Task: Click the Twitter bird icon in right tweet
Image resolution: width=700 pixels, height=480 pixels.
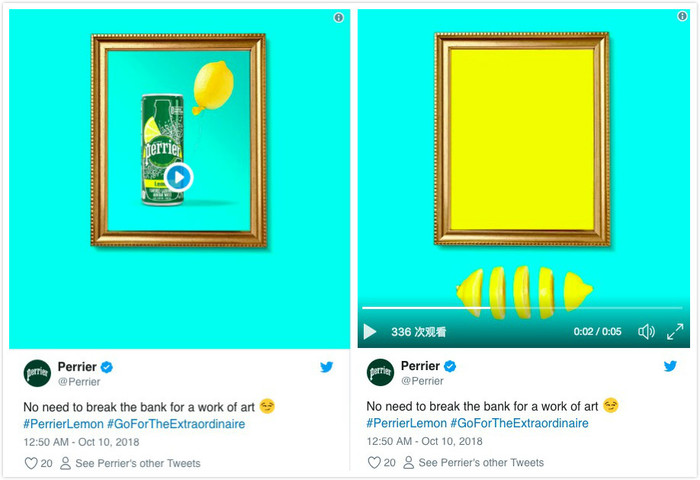Action: 670,366
